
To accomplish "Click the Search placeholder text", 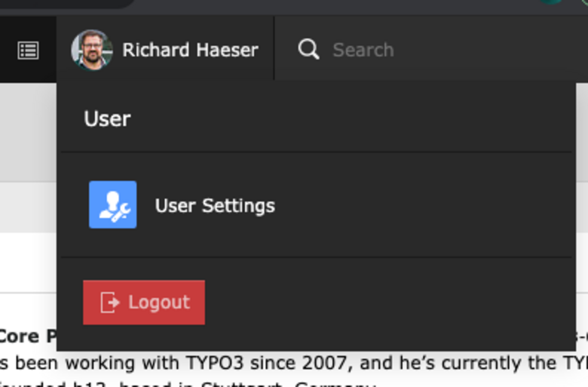I will point(363,50).
